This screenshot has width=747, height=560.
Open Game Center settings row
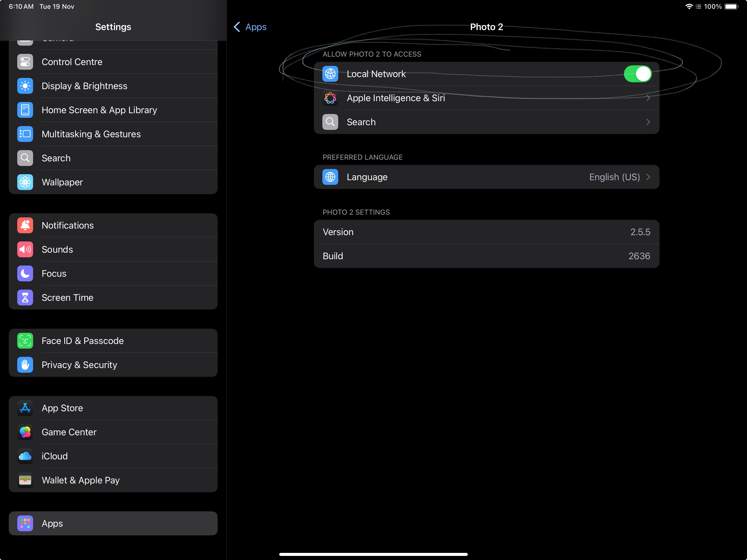click(x=113, y=432)
